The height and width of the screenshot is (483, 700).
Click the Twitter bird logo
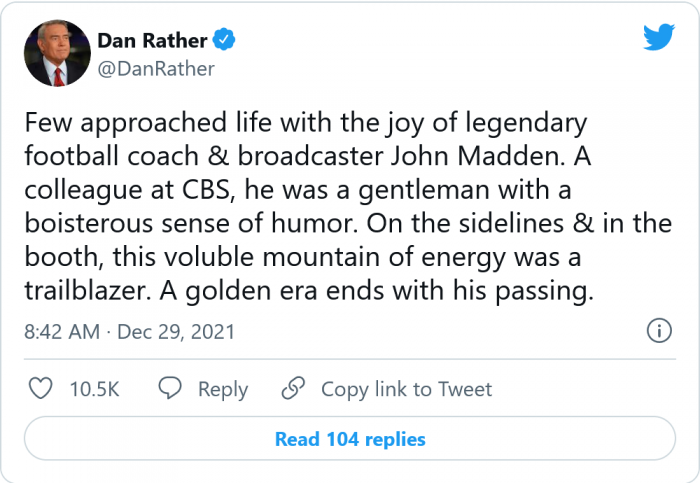[658, 37]
